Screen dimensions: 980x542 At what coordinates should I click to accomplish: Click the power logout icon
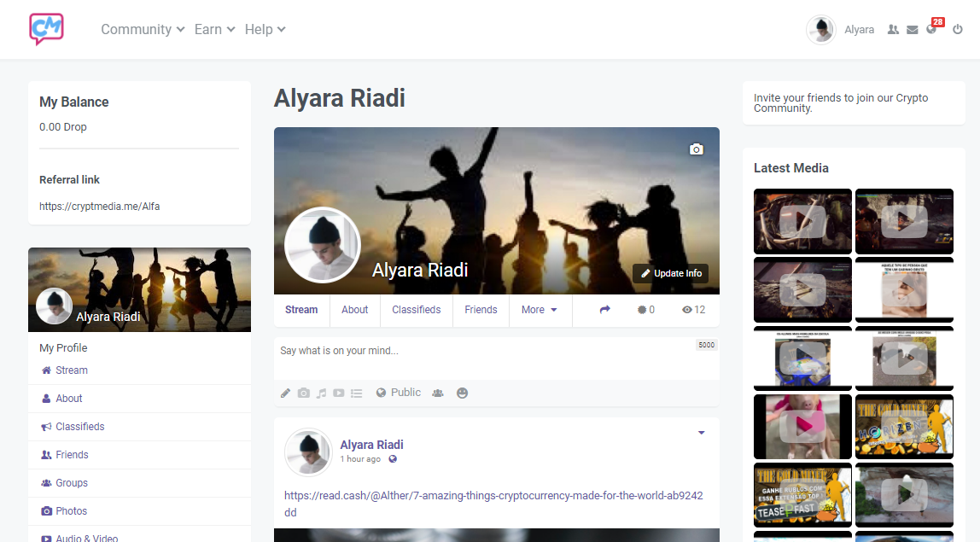958,29
